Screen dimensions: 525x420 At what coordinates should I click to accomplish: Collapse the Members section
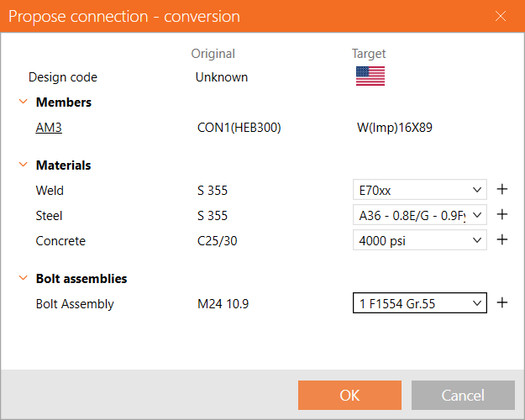23,102
